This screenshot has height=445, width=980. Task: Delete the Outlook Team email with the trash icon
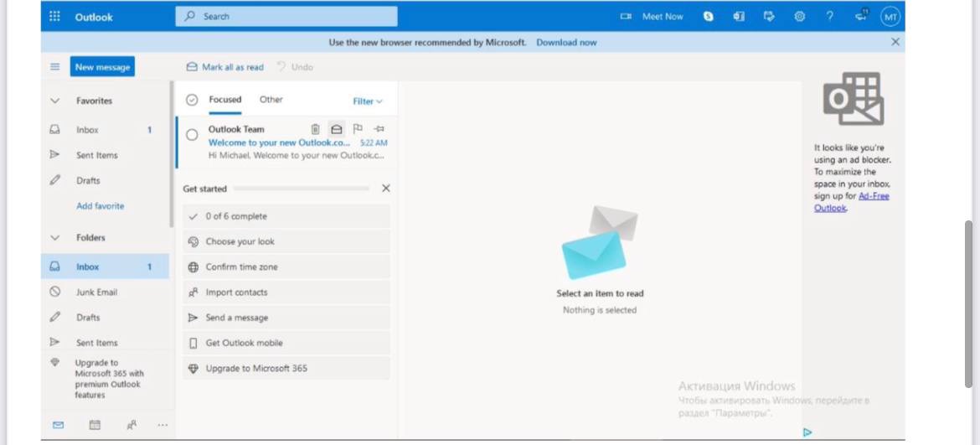point(316,129)
